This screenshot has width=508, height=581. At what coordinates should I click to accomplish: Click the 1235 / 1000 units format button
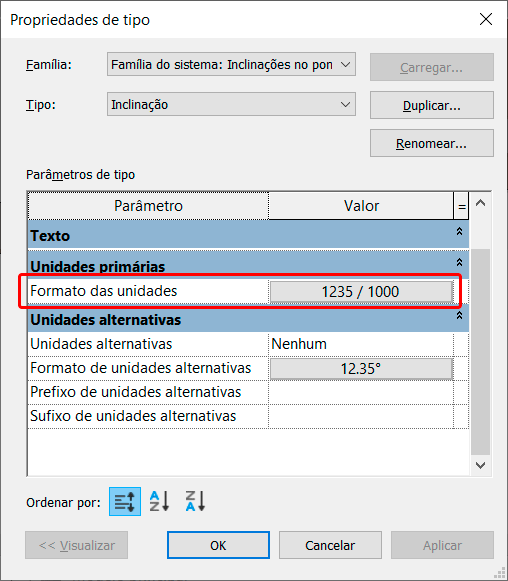(361, 292)
